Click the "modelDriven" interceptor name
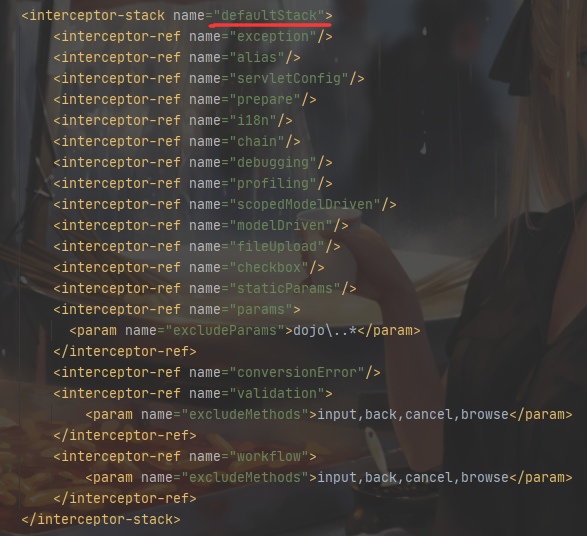The height and width of the screenshot is (536, 587). pyautogui.click(x=281, y=225)
